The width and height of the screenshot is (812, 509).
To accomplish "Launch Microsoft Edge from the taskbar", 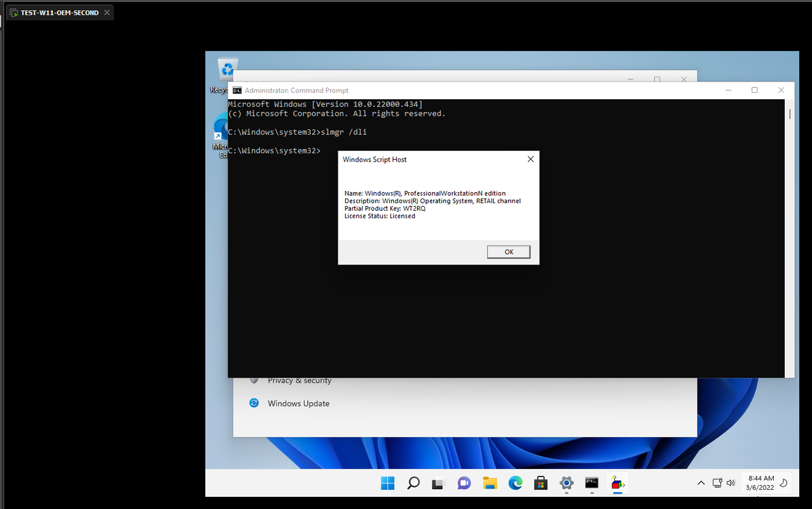I will coord(515,484).
